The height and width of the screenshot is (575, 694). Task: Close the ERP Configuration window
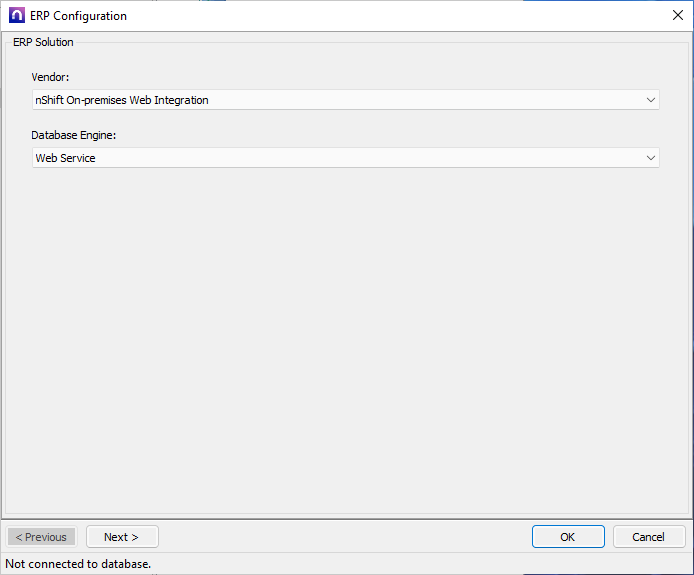[x=677, y=16]
